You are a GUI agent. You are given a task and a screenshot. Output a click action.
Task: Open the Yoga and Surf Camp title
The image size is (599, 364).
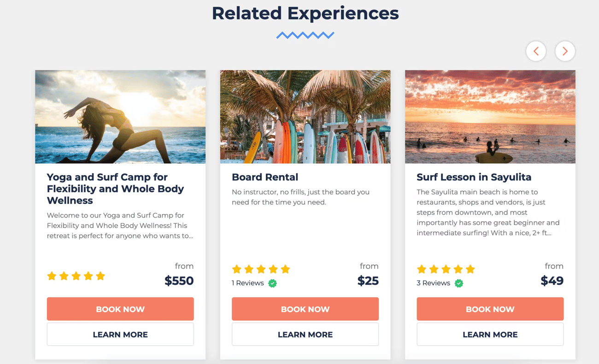tap(115, 188)
